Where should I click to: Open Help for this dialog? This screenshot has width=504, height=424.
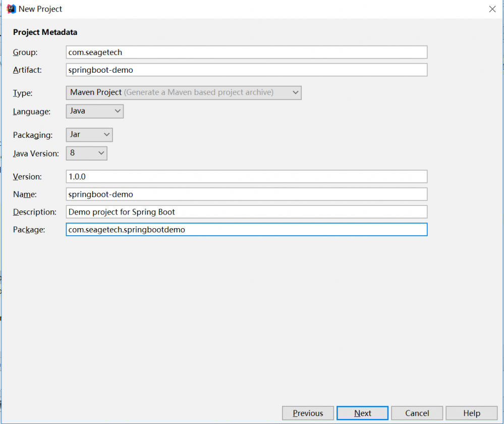[x=471, y=413]
